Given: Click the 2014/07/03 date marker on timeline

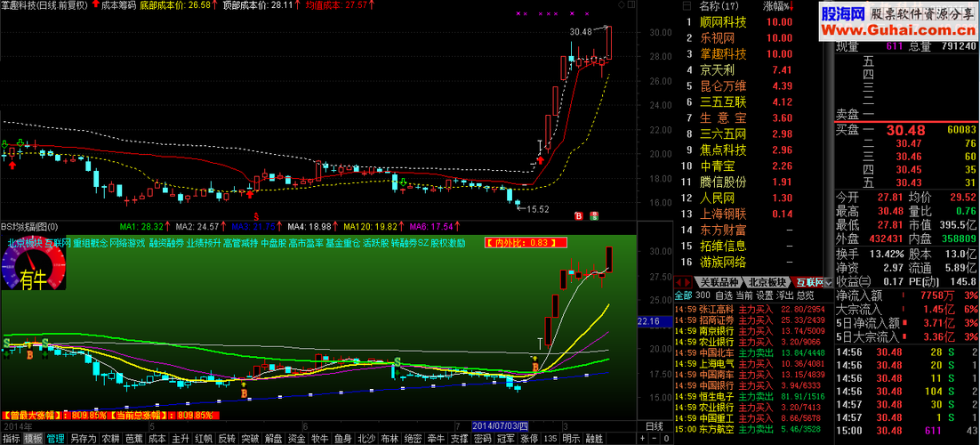Looking at the screenshot, I should pyautogui.click(x=500, y=427).
